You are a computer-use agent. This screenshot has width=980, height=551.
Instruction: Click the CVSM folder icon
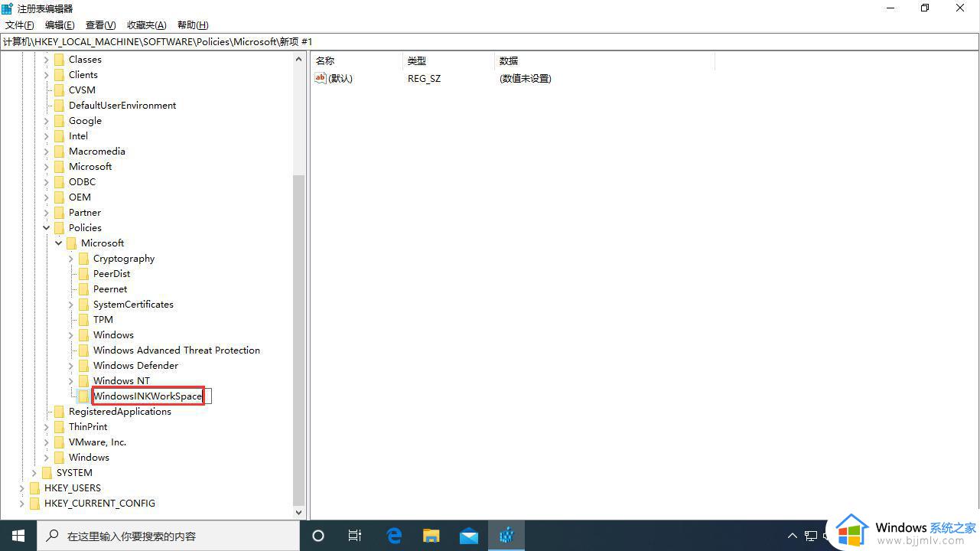[59, 90]
